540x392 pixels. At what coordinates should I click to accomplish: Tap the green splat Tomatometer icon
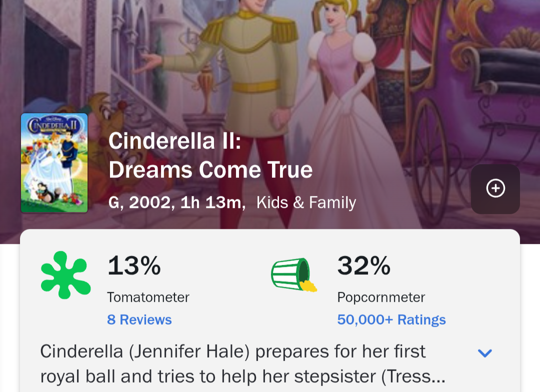[x=65, y=275]
